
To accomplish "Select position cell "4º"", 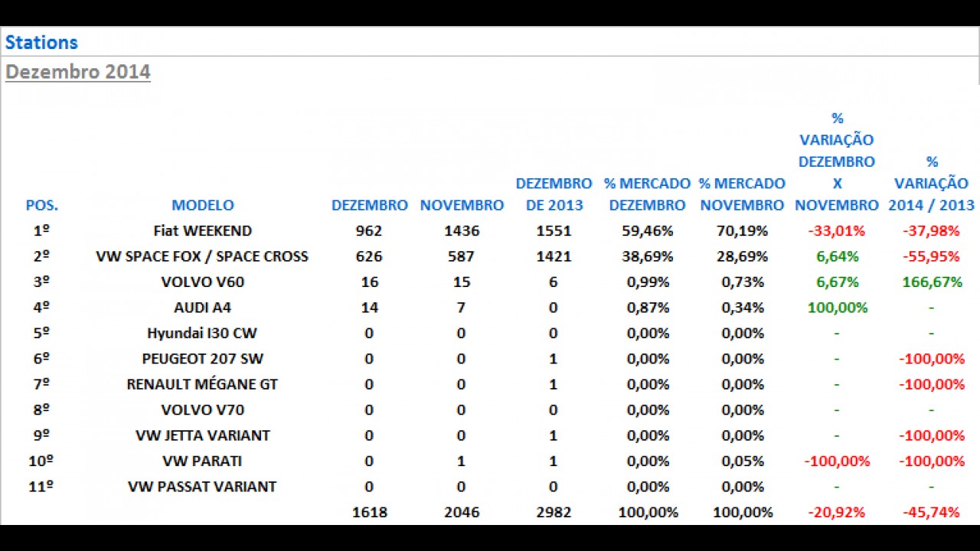I will click(42, 308).
